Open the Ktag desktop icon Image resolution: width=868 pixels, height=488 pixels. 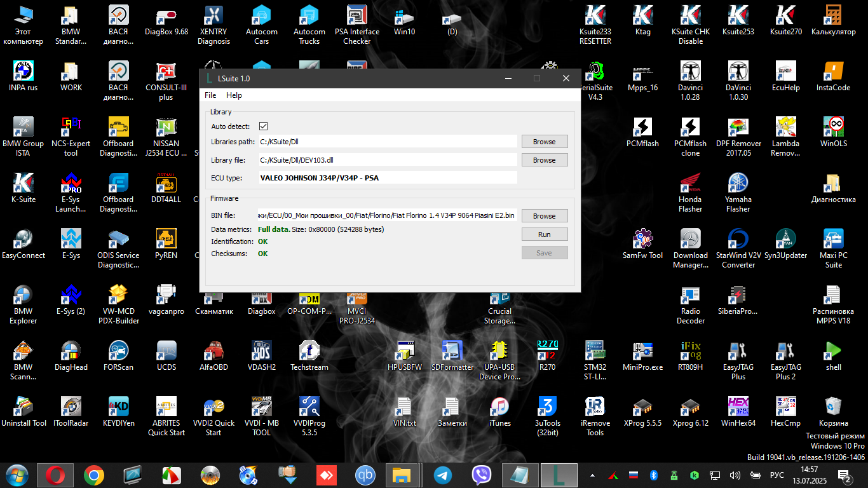pos(642,22)
